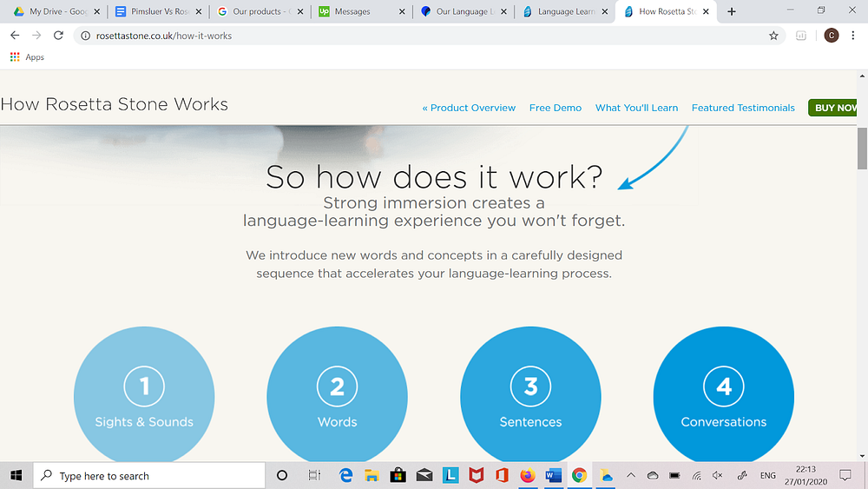Open the Free Demo link
Screen dimensions: 868x489
click(x=556, y=108)
